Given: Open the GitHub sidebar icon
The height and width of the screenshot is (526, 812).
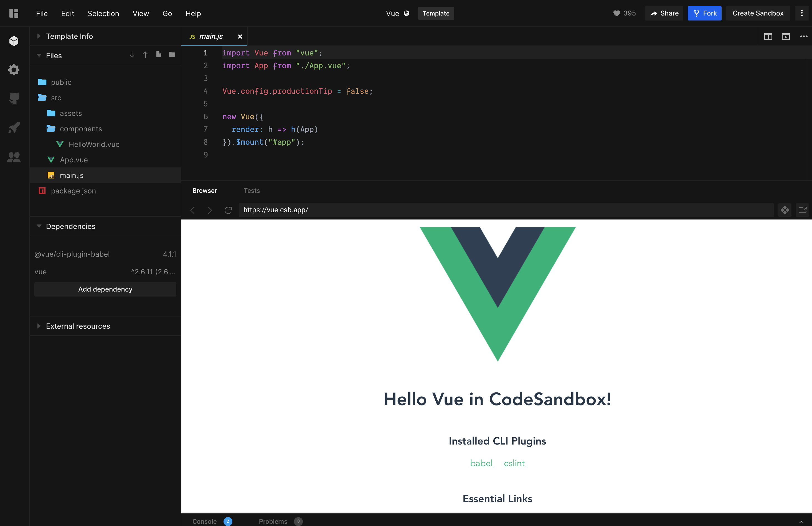Looking at the screenshot, I should tap(14, 98).
